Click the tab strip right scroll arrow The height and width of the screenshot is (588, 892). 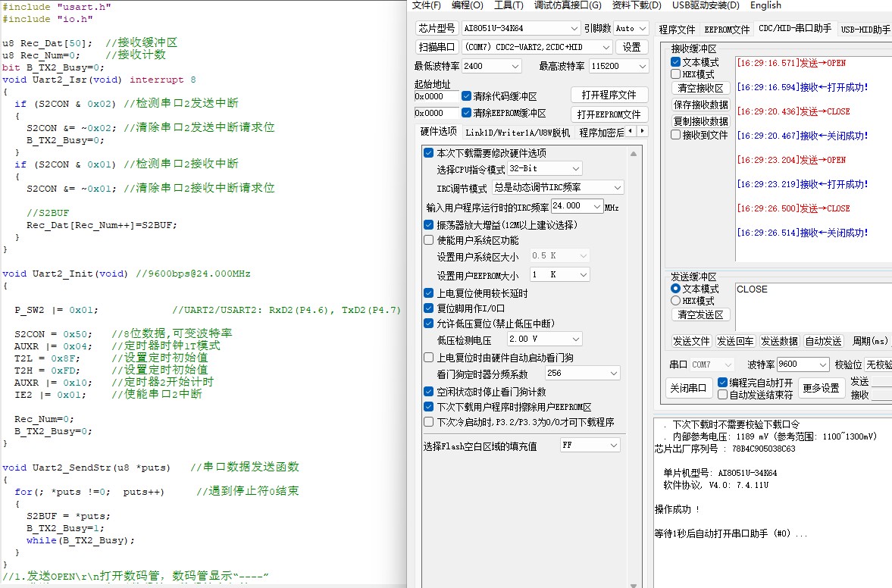(x=642, y=131)
